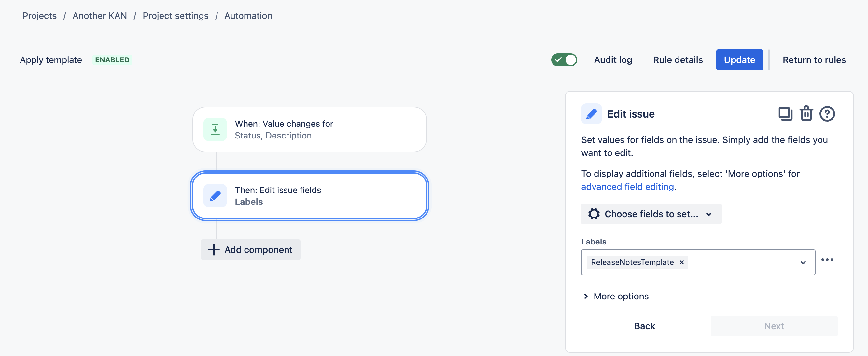Screen dimensions: 868x356
Task: Click inside the Labels input field
Action: (x=741, y=262)
